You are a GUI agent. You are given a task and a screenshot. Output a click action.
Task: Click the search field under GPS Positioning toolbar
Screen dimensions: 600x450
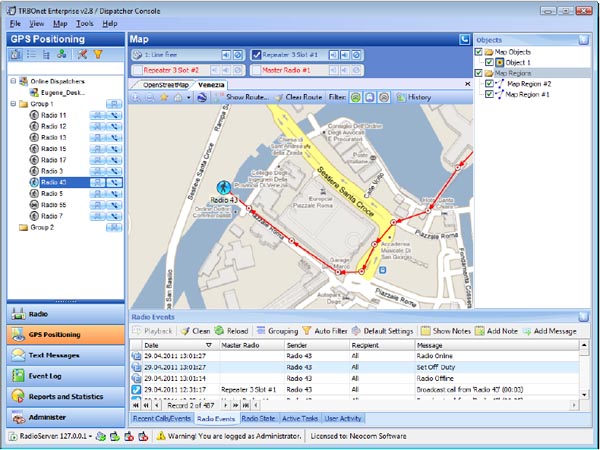65,68
